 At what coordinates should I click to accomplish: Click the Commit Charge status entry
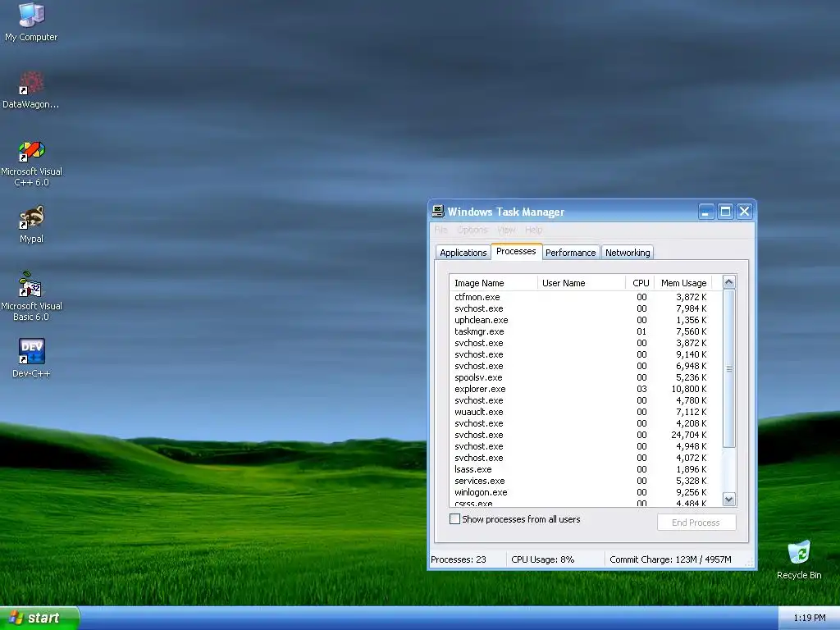pyautogui.click(x=670, y=559)
